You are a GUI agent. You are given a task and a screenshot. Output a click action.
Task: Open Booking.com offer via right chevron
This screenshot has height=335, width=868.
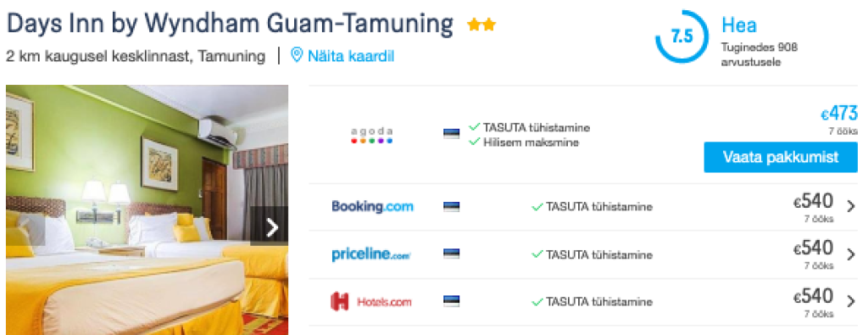851,207
